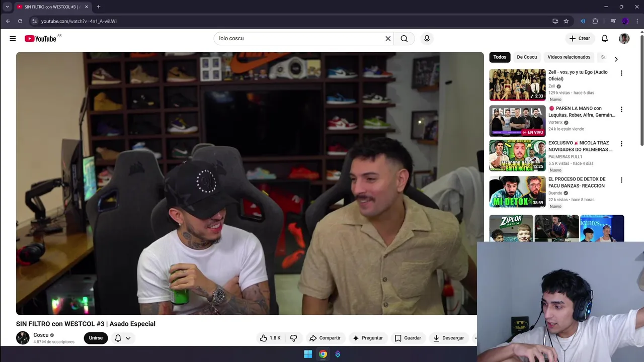Open the blue diamond taskbar app

(338, 354)
